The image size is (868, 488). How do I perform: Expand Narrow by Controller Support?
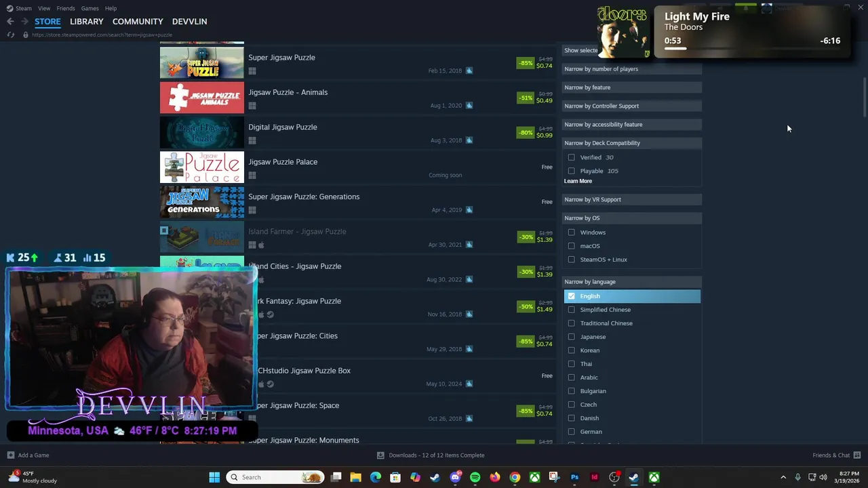632,106
